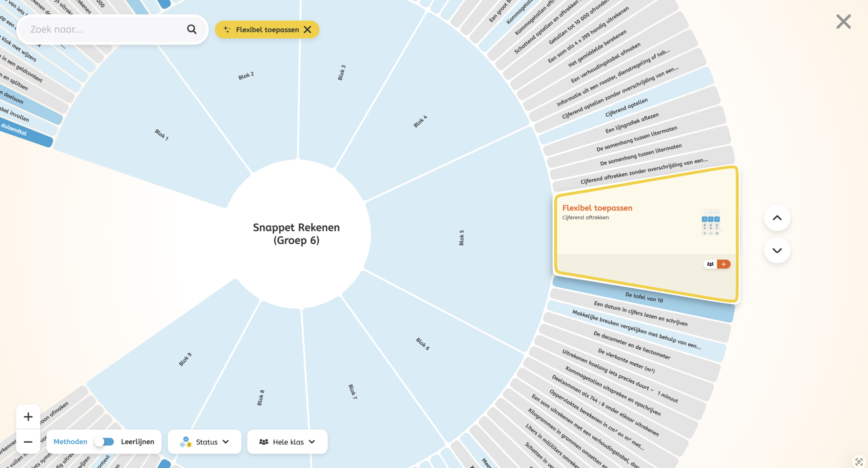Click the Cijferend aftrekken thumbnail image
The height and width of the screenshot is (468, 868).
tap(711, 223)
